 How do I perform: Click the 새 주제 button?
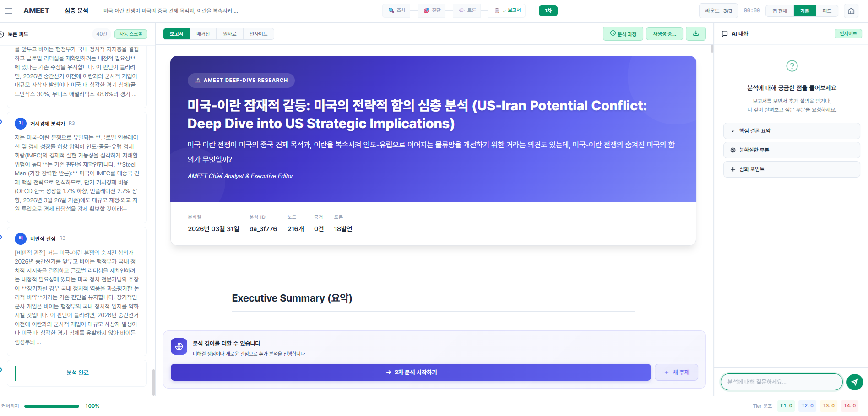pyautogui.click(x=676, y=372)
